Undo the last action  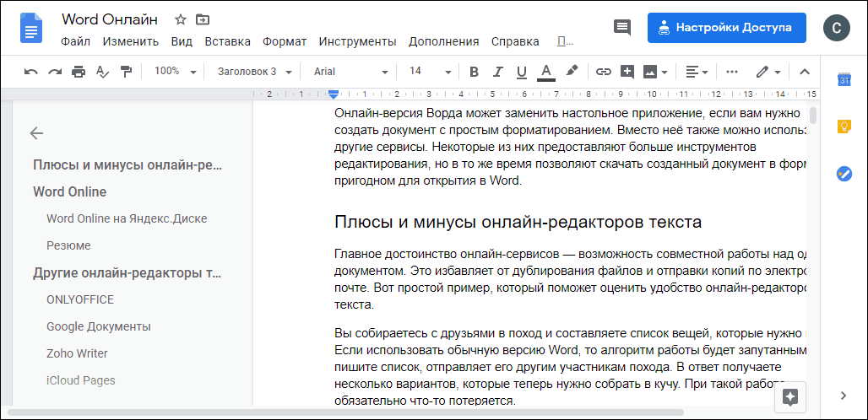click(x=31, y=72)
